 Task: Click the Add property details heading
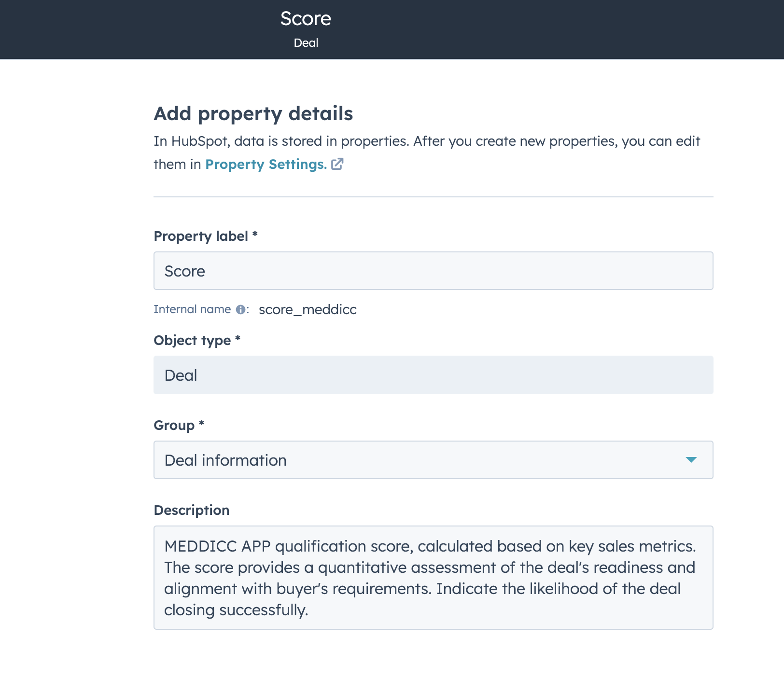pyautogui.click(x=253, y=114)
